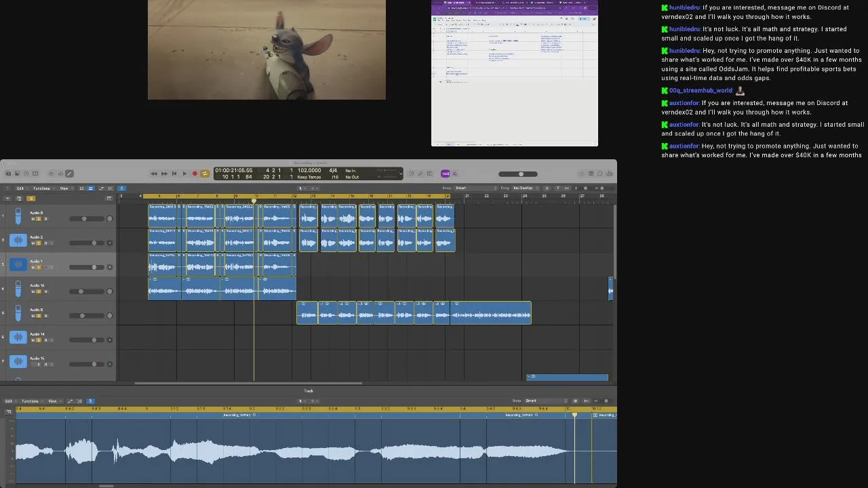Screen dimensions: 868x488
Task: Record-enable the Audio 8 track one
Action: (45, 219)
